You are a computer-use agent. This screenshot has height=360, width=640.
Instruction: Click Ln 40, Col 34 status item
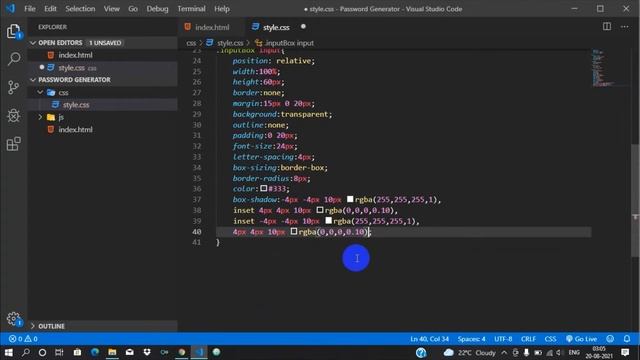tap(429, 339)
